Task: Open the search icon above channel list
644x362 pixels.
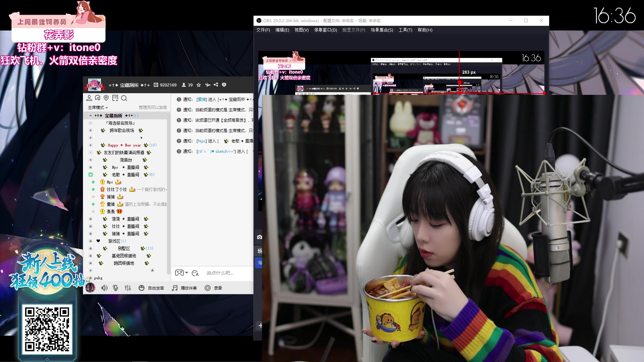Action: tap(124, 98)
